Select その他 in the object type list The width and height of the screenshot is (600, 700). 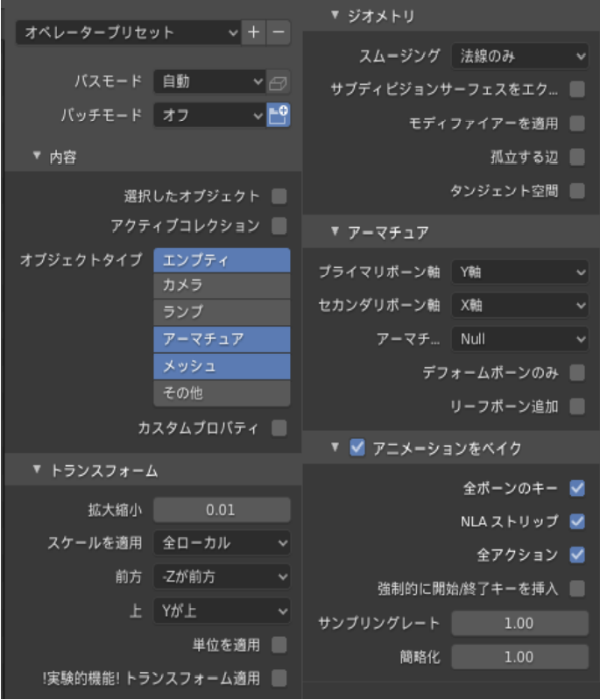pos(222,393)
